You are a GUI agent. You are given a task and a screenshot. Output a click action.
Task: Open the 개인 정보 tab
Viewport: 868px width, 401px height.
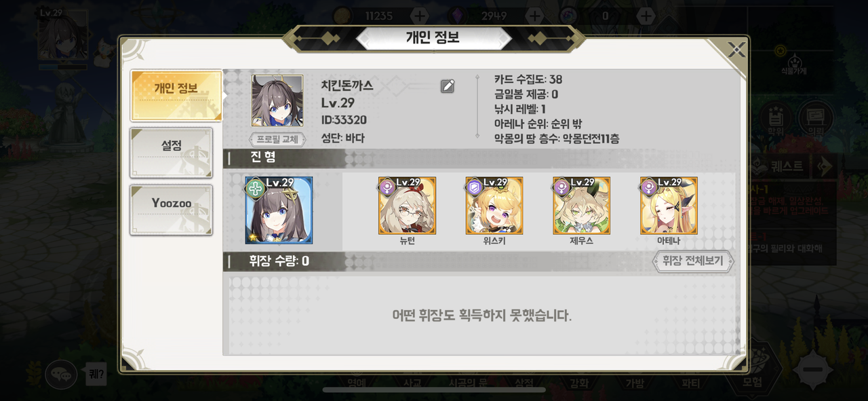tap(176, 96)
